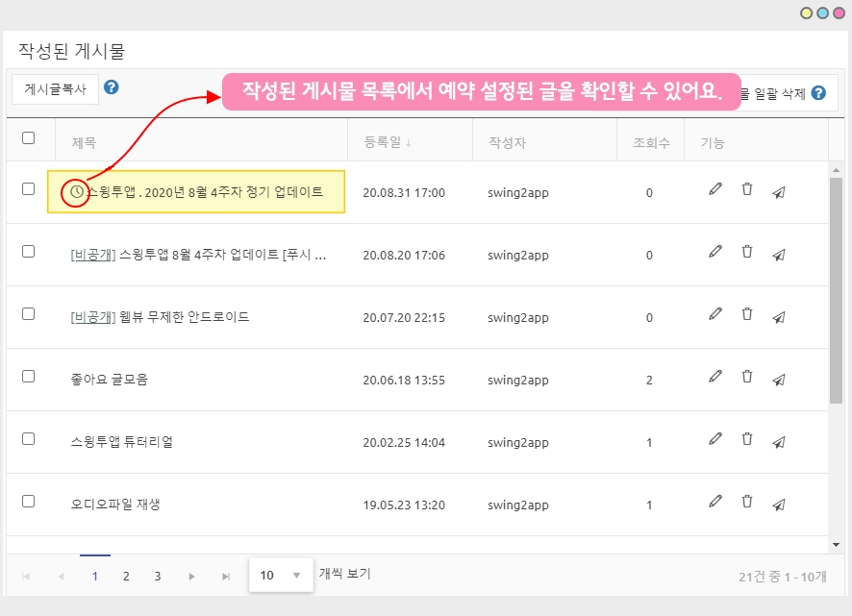Select checkbox for 스윙투앱 튜터리얼 row
The image size is (852, 616).
[28, 439]
